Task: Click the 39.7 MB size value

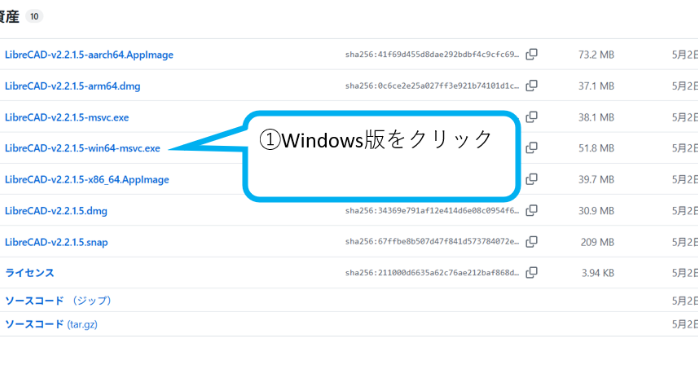Action: (596, 179)
